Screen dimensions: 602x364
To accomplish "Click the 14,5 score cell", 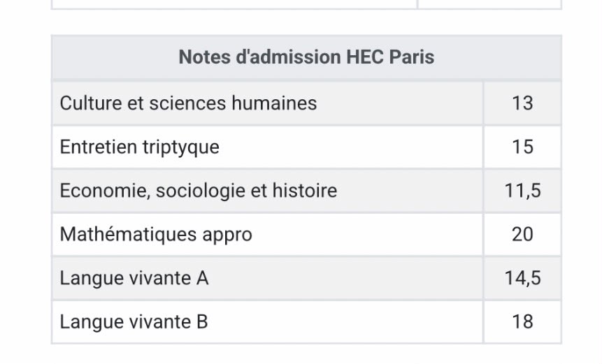I will [522, 278].
